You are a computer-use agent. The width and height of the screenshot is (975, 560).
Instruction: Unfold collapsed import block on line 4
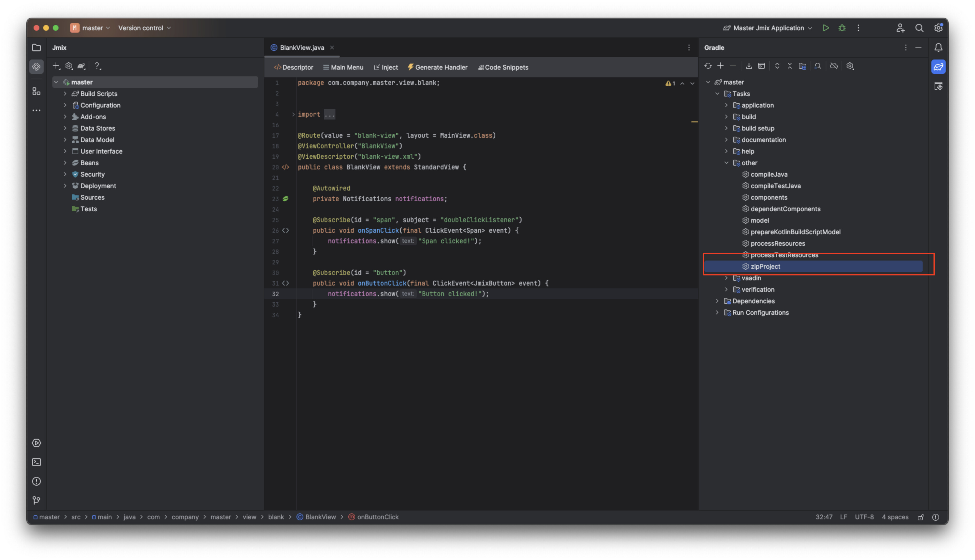click(293, 114)
